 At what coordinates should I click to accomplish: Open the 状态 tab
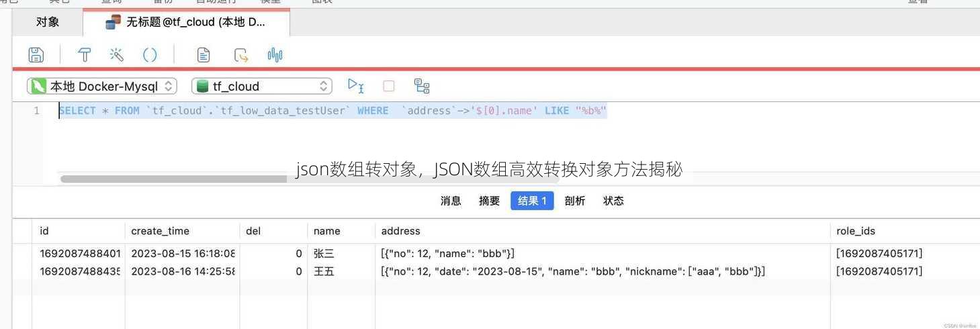tap(613, 201)
